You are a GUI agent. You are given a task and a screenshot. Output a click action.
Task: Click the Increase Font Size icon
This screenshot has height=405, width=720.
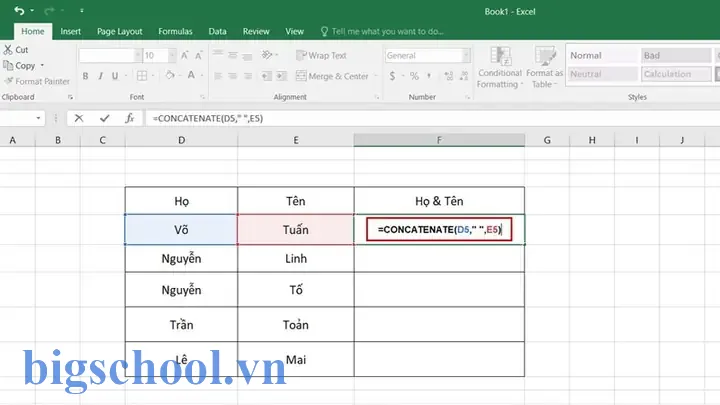point(185,56)
